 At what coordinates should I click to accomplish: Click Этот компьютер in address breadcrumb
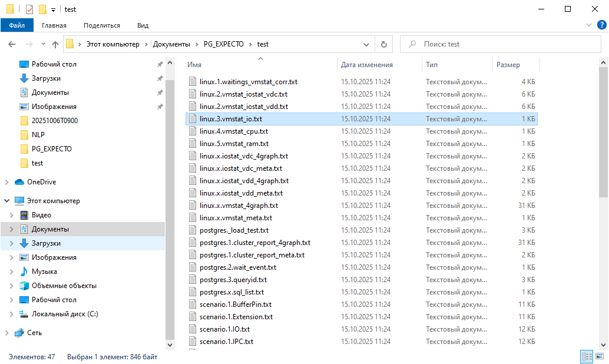point(112,44)
